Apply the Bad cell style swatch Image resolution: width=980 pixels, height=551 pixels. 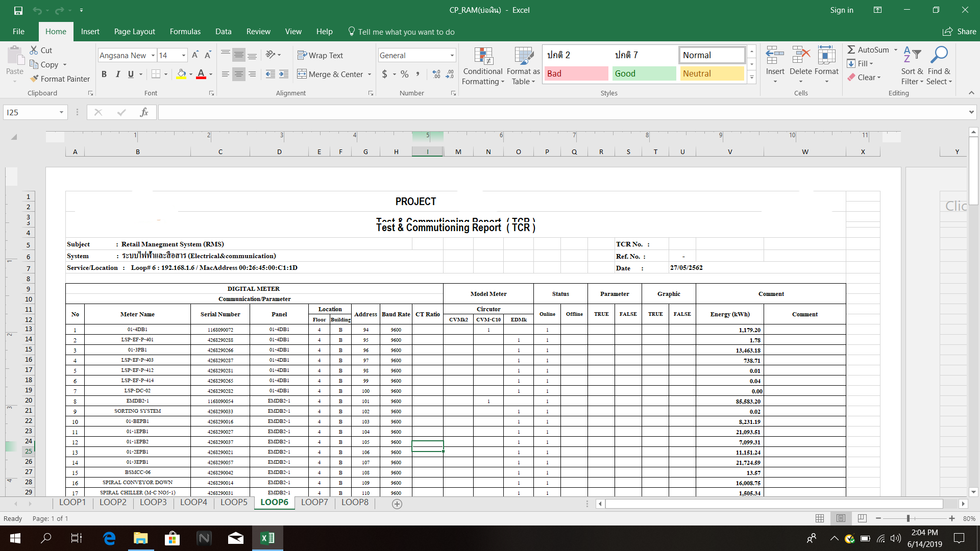point(576,73)
